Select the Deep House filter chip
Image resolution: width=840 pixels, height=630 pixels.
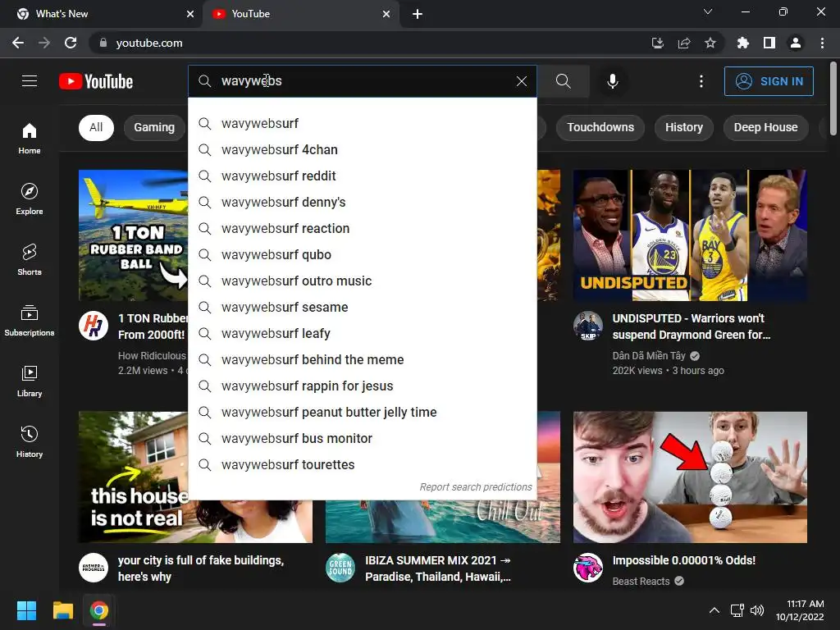[765, 127]
